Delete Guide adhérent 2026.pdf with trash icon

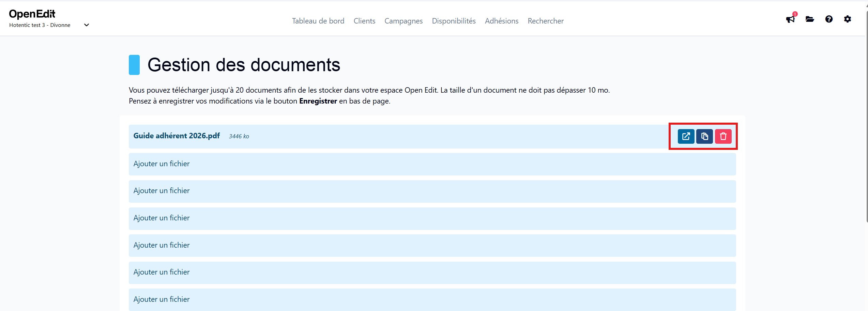click(x=723, y=136)
